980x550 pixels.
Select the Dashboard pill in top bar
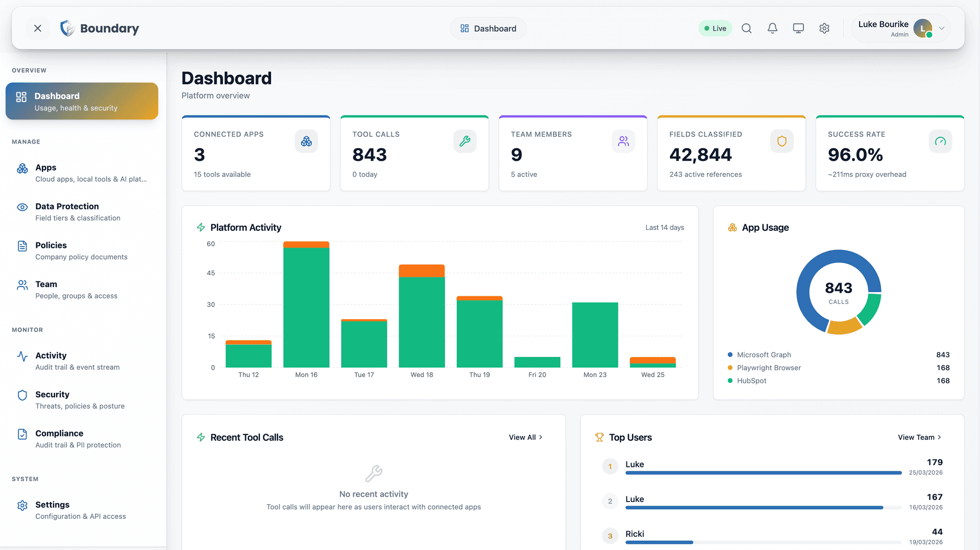[488, 29]
